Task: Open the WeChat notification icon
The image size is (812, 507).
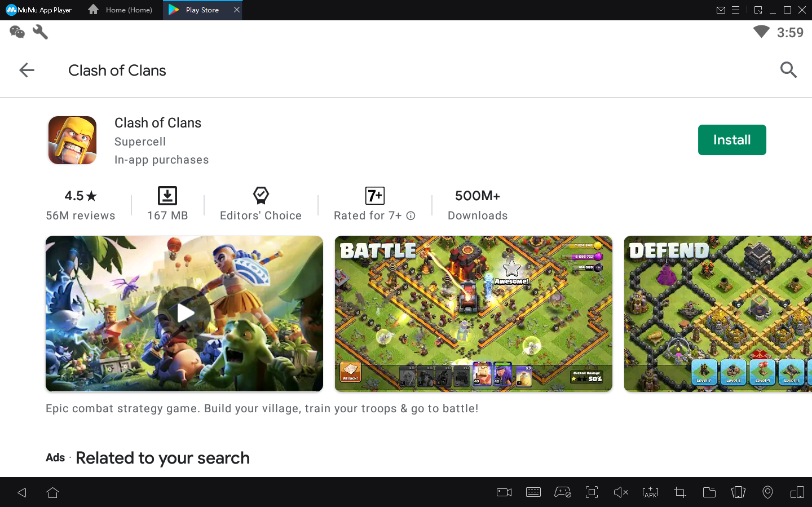Action: click(17, 32)
